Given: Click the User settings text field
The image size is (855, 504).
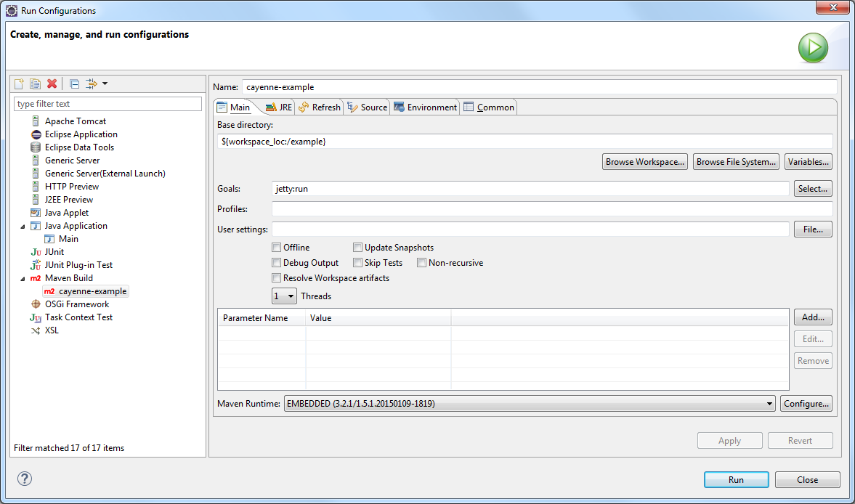Looking at the screenshot, I should point(530,229).
